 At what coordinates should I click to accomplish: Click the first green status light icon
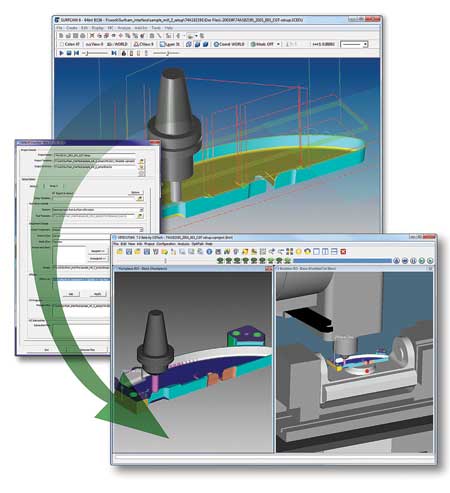click(x=220, y=261)
